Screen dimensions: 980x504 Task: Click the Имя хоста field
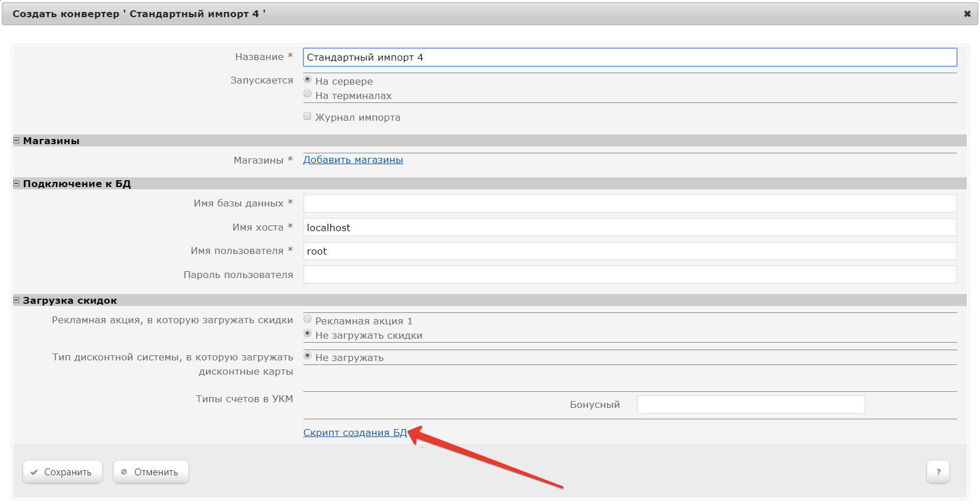[630, 227]
